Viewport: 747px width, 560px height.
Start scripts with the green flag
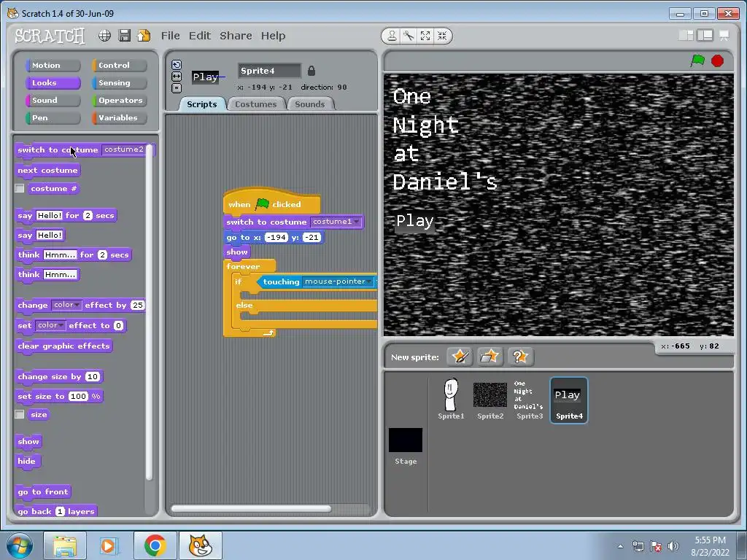(x=698, y=61)
